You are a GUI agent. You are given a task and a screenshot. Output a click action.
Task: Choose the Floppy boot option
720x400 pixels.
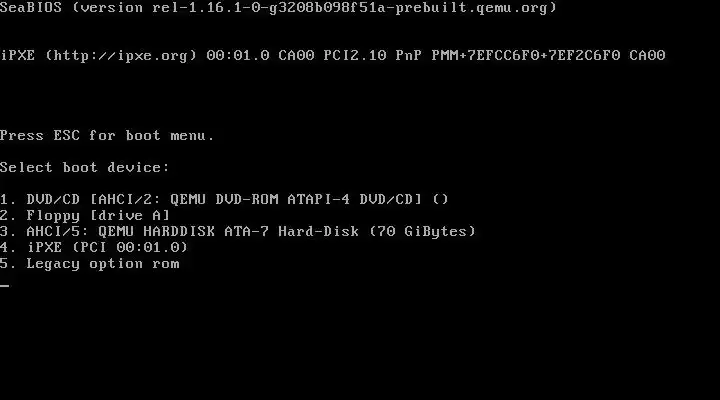coord(85,215)
